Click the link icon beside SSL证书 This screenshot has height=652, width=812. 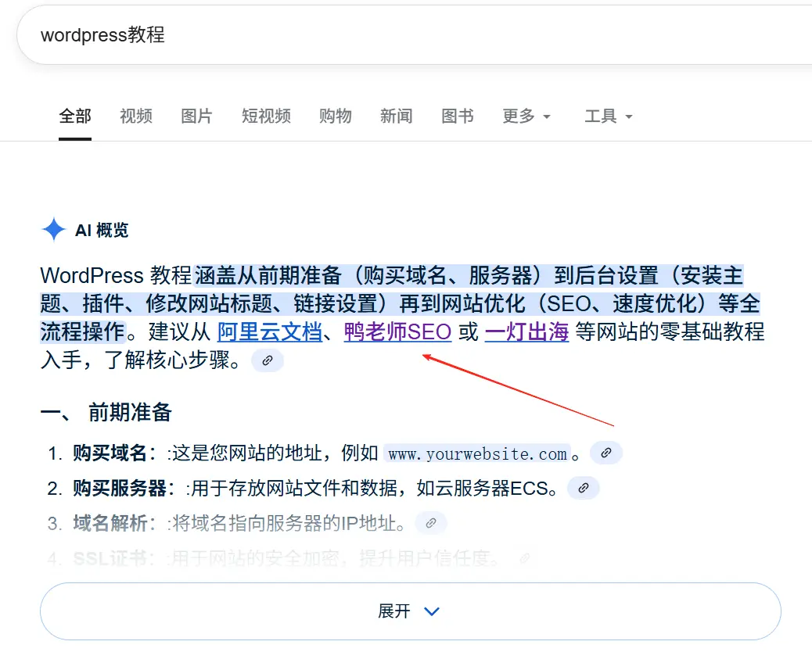(524, 558)
